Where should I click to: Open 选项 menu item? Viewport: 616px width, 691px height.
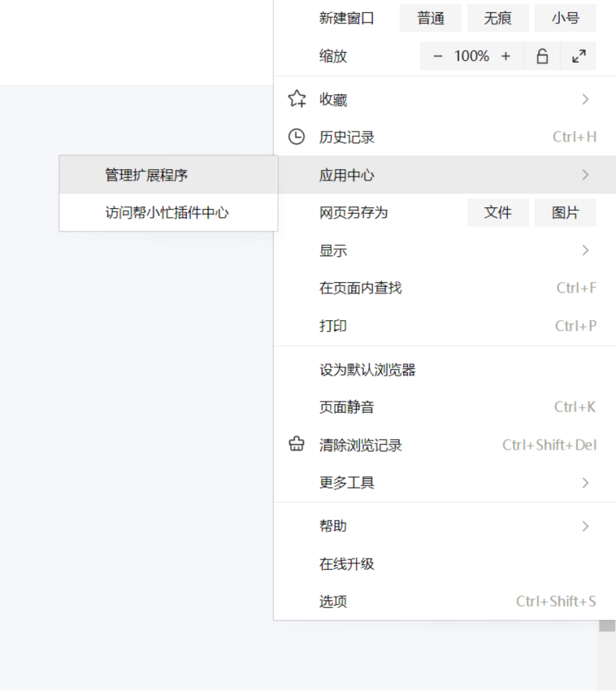click(x=445, y=601)
